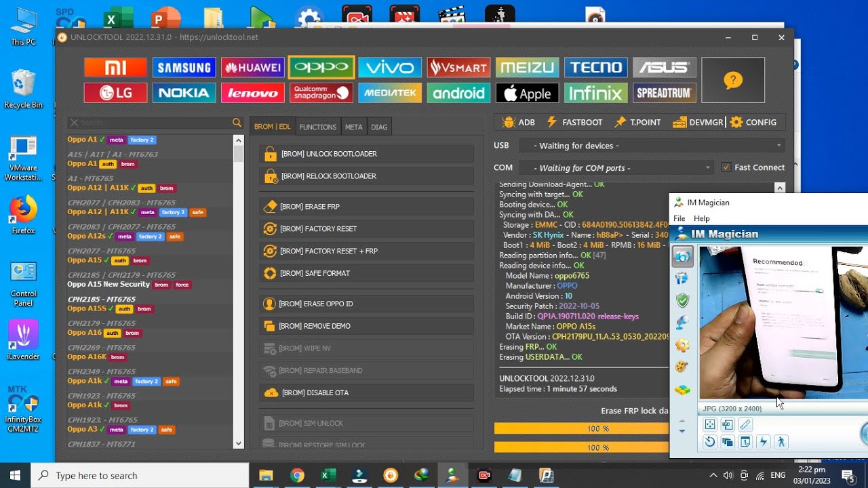Select the ASUS brand tile

pos(664,67)
